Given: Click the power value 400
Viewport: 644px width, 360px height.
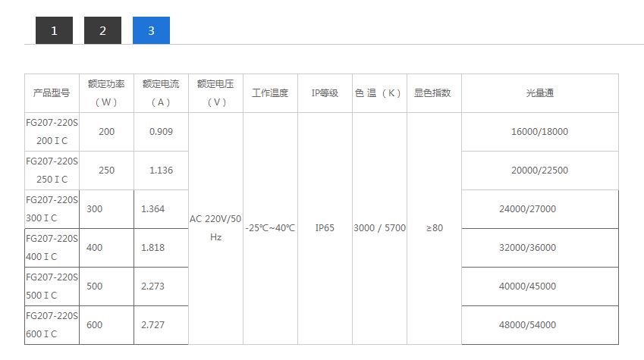Looking at the screenshot, I should point(95,248).
